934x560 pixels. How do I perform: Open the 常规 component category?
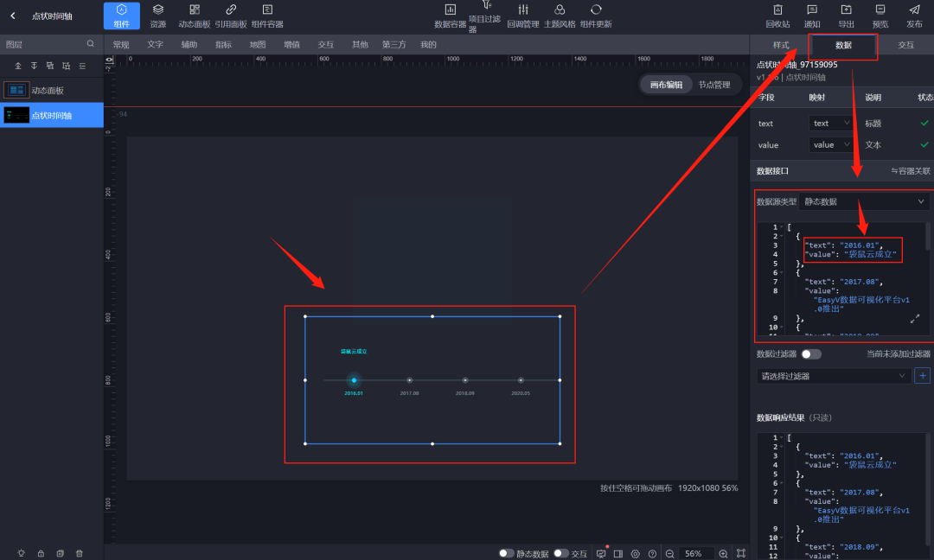(x=121, y=45)
